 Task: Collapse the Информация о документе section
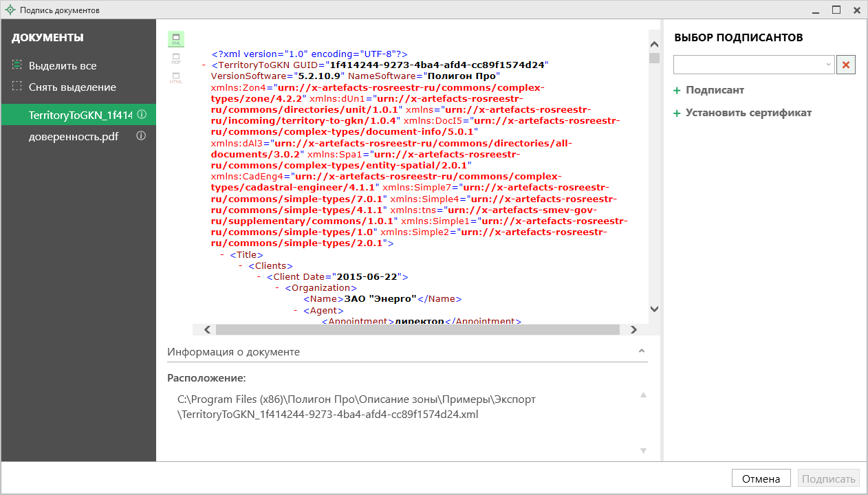coord(642,351)
